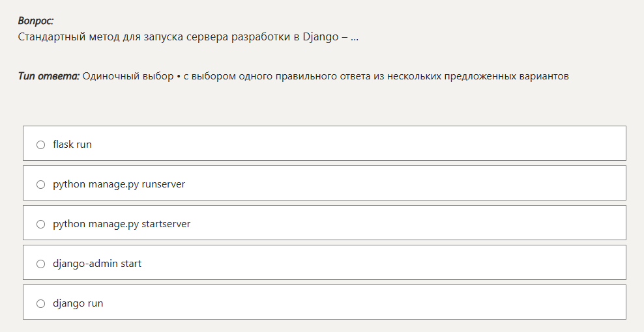Click the 'python manage.py startserver' answer label

pyautogui.click(x=121, y=224)
